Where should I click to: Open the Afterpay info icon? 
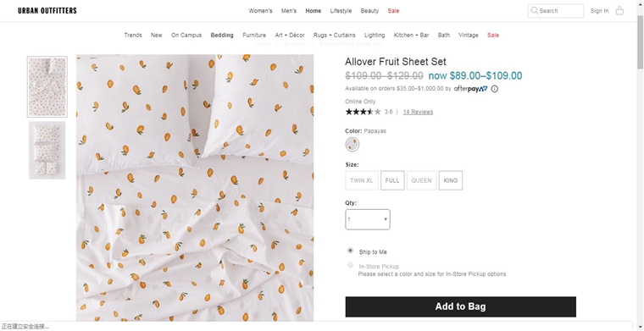click(495, 89)
